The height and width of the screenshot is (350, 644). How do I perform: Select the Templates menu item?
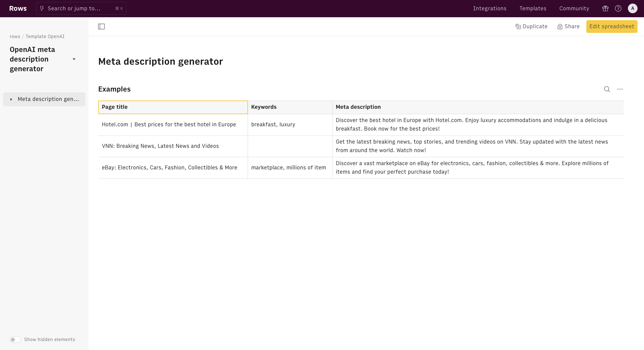pyautogui.click(x=533, y=8)
